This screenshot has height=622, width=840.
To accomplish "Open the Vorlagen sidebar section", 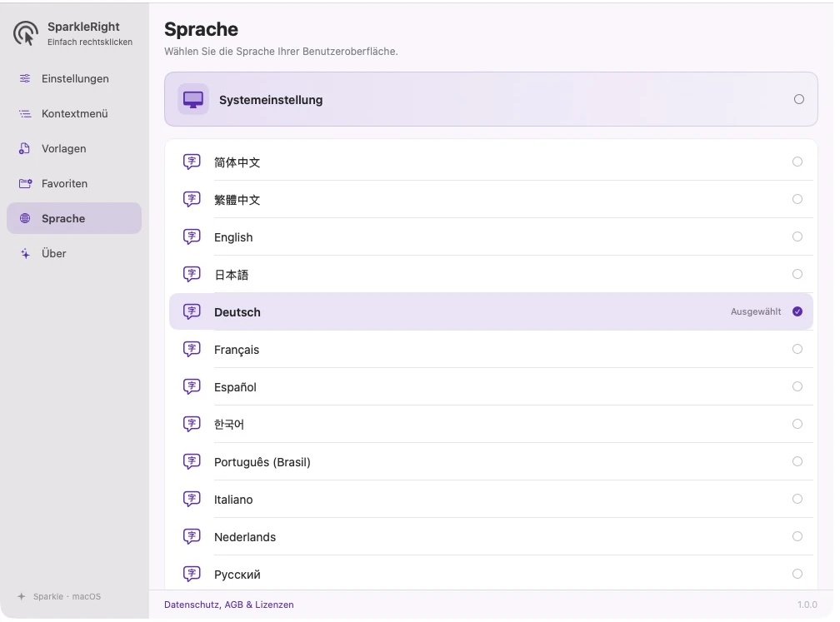I will pyautogui.click(x=74, y=148).
